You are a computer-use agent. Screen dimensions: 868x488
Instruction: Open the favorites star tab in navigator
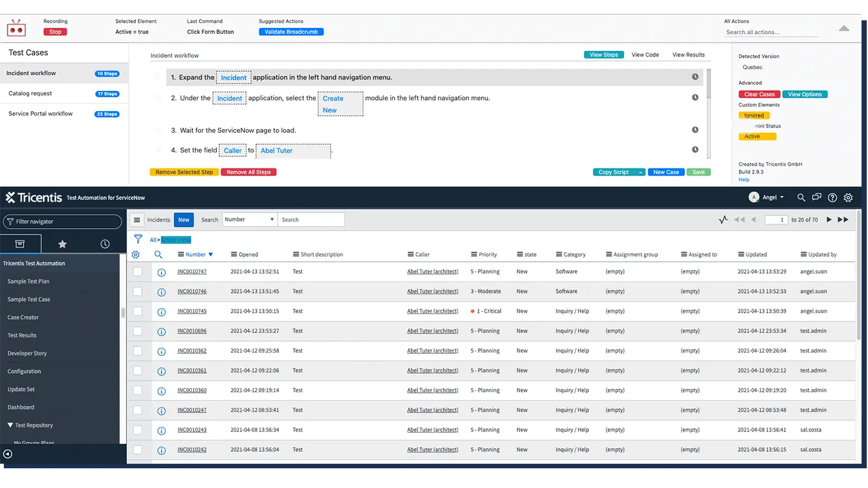(62, 244)
